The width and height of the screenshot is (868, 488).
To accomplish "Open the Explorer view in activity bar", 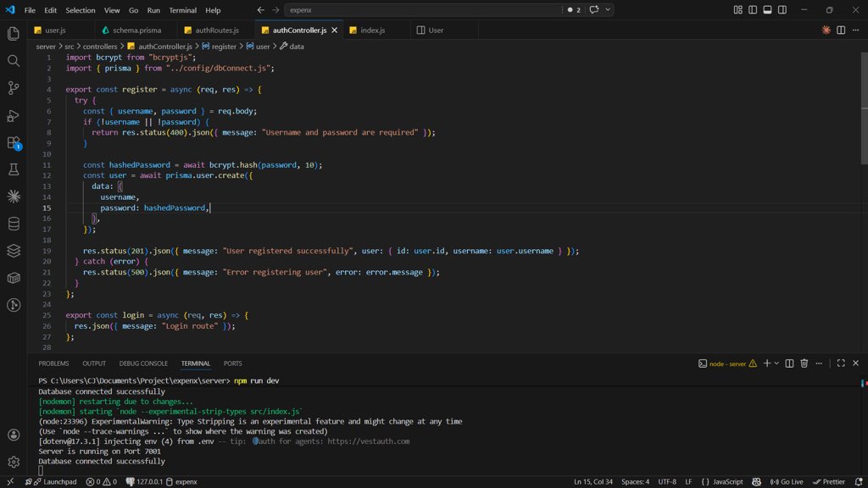I will tap(14, 34).
